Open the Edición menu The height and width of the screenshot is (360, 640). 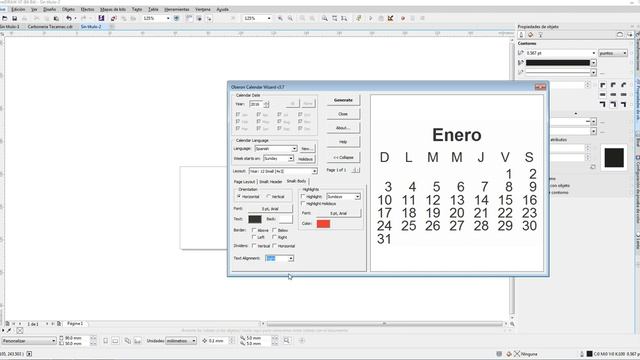[x=18, y=9]
